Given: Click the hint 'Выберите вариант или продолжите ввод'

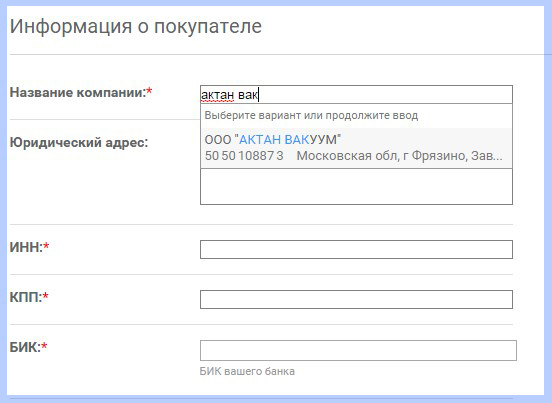Looking at the screenshot, I should 311,115.
